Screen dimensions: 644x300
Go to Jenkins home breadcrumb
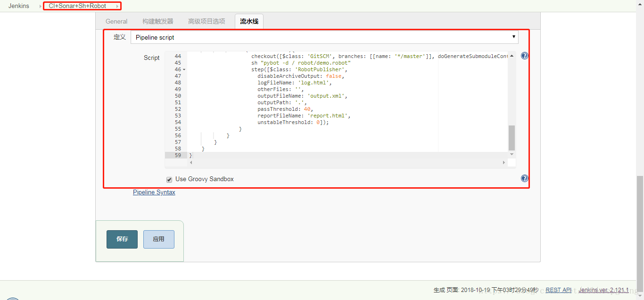pos(19,6)
